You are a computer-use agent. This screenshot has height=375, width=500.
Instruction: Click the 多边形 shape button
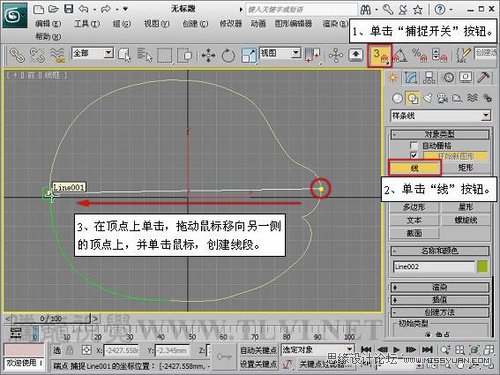414,207
